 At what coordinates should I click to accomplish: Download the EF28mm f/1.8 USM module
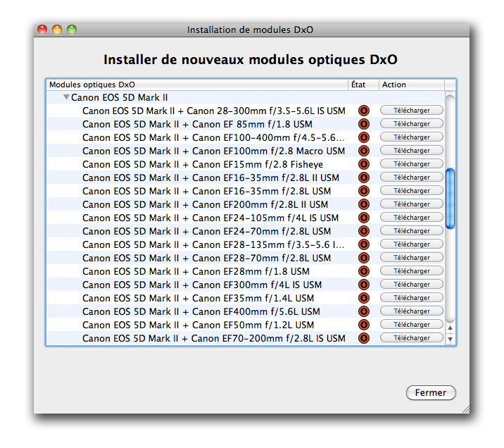tap(411, 271)
